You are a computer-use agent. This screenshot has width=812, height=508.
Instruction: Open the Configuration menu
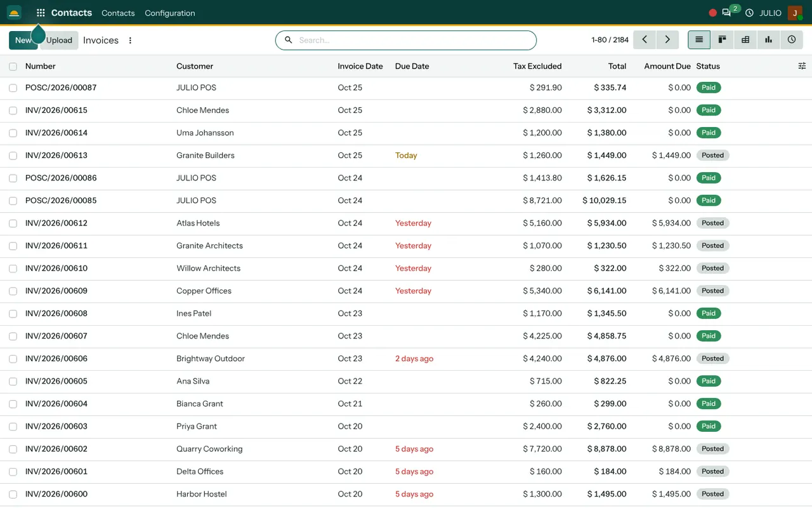(x=170, y=13)
